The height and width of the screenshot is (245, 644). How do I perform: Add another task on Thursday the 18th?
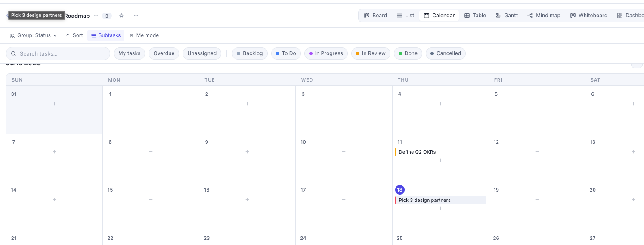tap(440, 208)
